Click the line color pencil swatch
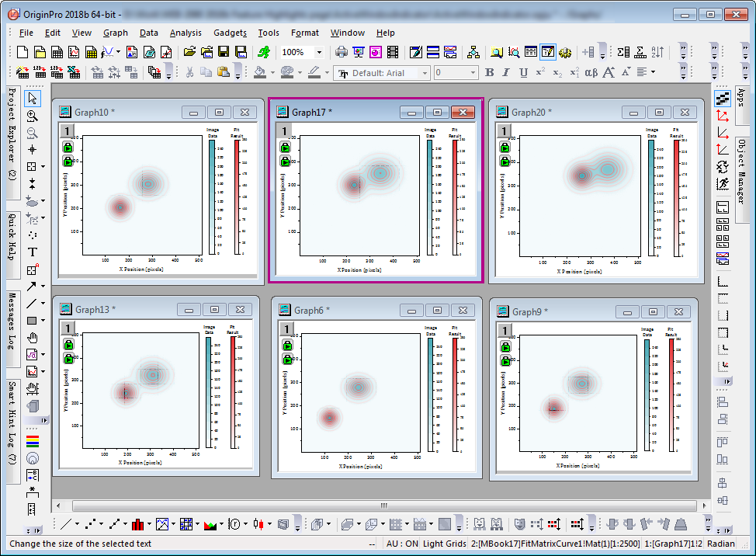 (315, 72)
